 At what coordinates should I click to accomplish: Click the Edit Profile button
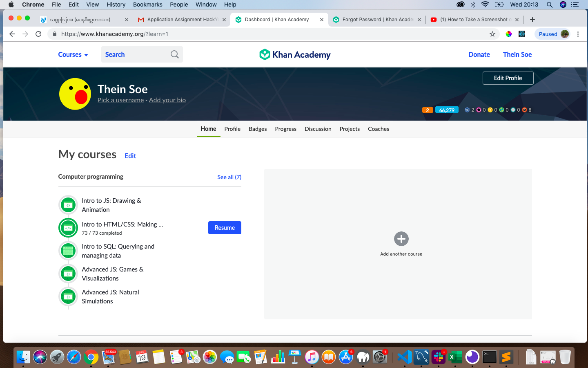click(508, 78)
